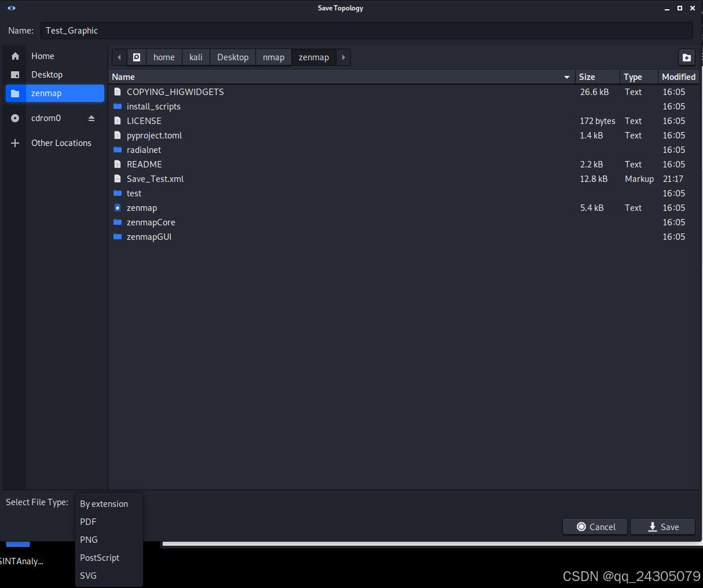This screenshot has height=588, width=703.
Task: Choose By extension file type
Action: pyautogui.click(x=109, y=504)
